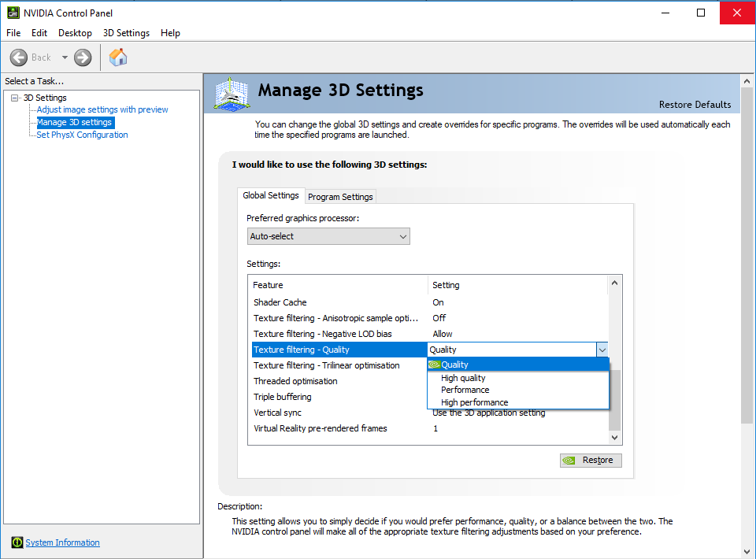Image resolution: width=756 pixels, height=559 pixels.
Task: Open Set PhysX Configuration
Action: (x=83, y=135)
